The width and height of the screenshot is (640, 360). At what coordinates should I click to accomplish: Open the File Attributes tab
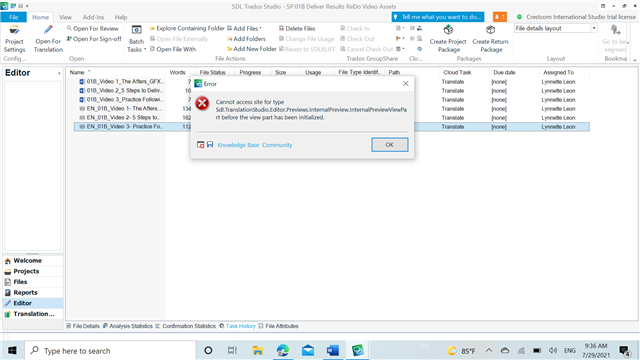point(278,326)
